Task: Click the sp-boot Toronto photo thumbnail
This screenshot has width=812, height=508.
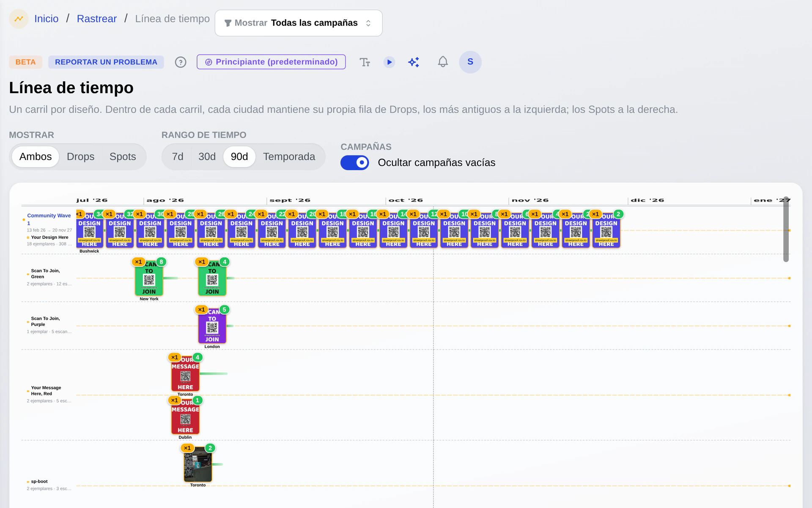Action: 198,464
